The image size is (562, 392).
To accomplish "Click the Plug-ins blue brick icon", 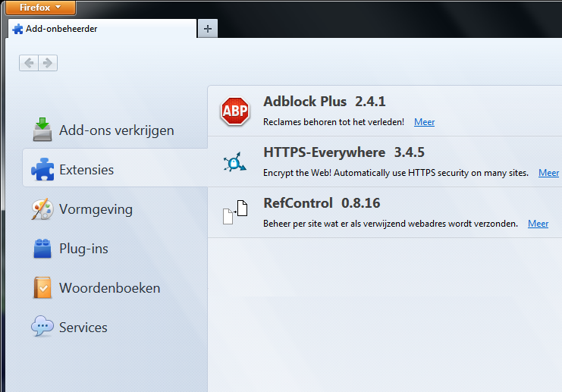I will tap(42, 248).
